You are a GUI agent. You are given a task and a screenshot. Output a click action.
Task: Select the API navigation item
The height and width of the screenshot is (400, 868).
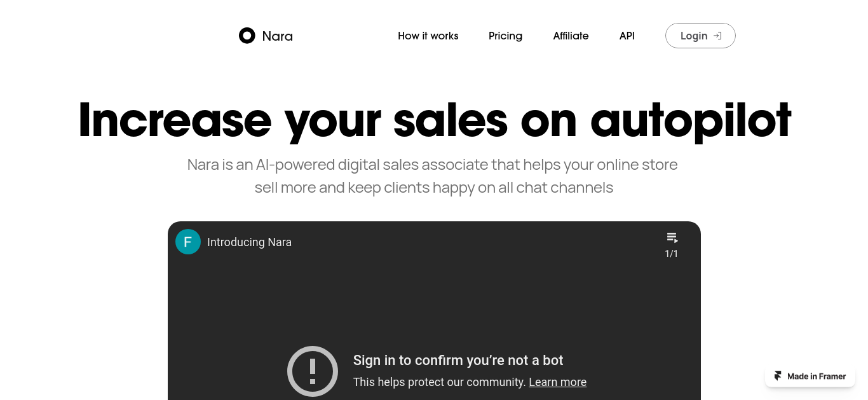627,36
